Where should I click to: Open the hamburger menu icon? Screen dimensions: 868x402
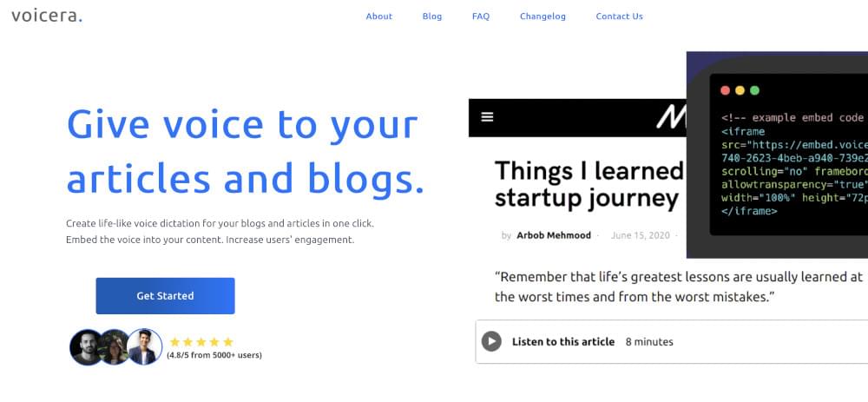tap(487, 117)
